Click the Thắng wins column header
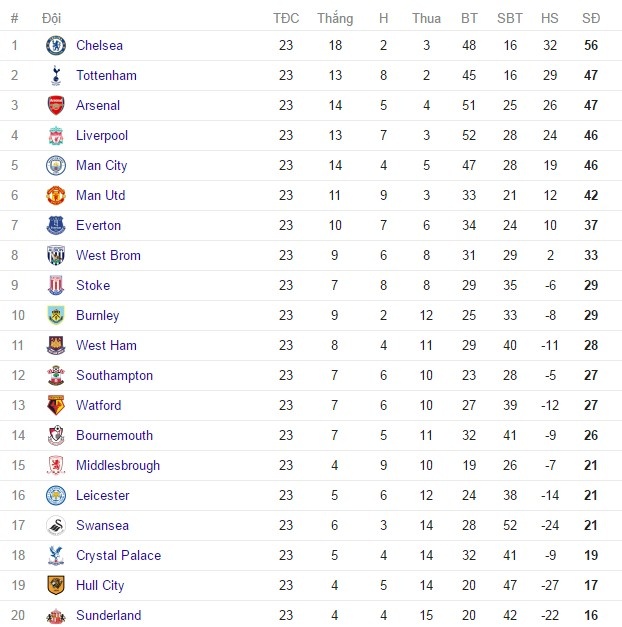This screenshot has width=622, height=627. (335, 18)
